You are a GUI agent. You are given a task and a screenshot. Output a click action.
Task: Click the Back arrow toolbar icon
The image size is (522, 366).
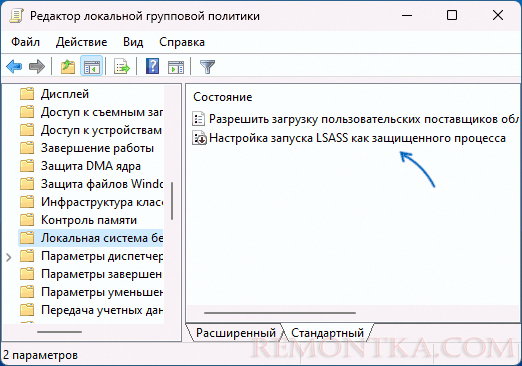tap(14, 66)
